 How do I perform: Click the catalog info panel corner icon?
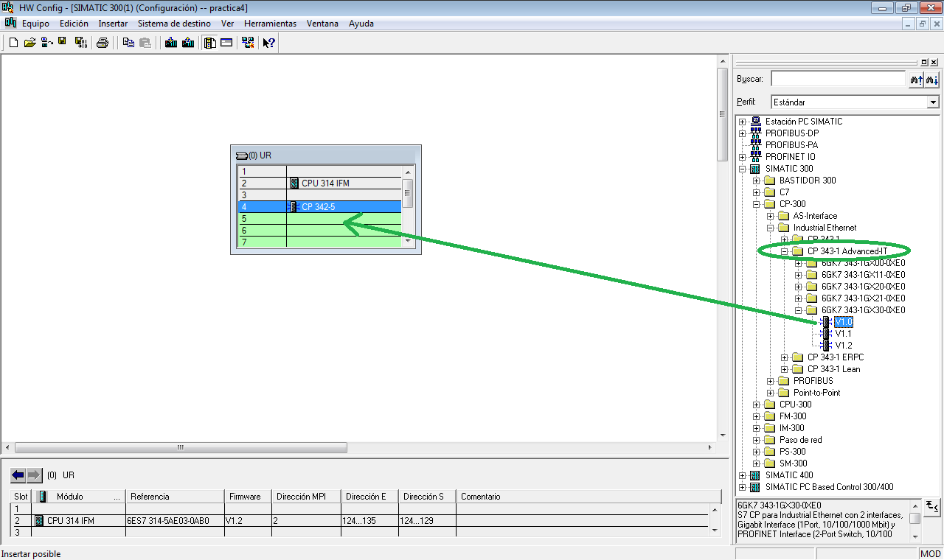[932, 506]
